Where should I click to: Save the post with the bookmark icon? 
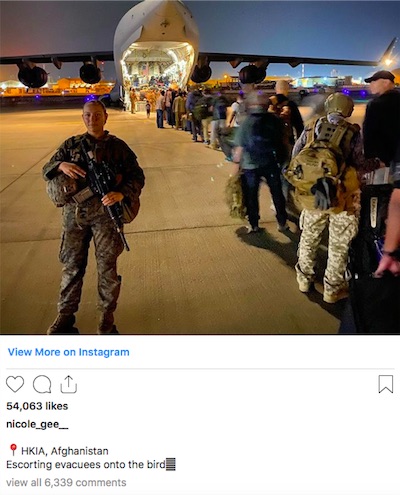(x=386, y=384)
